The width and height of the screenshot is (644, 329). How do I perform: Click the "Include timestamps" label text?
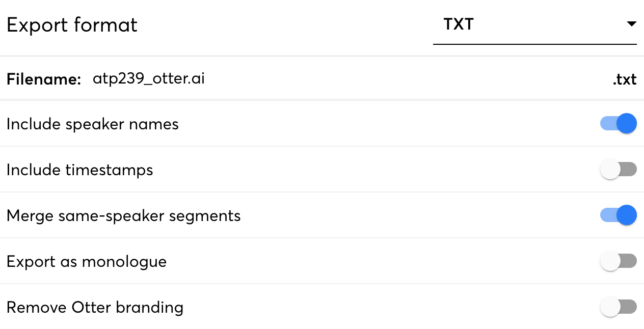click(x=80, y=170)
